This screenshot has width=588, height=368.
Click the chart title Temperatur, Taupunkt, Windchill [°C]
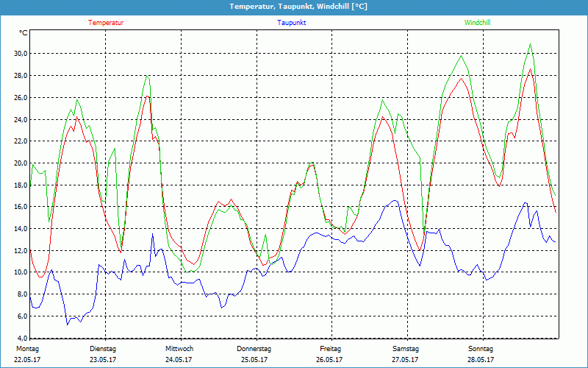(298, 7)
